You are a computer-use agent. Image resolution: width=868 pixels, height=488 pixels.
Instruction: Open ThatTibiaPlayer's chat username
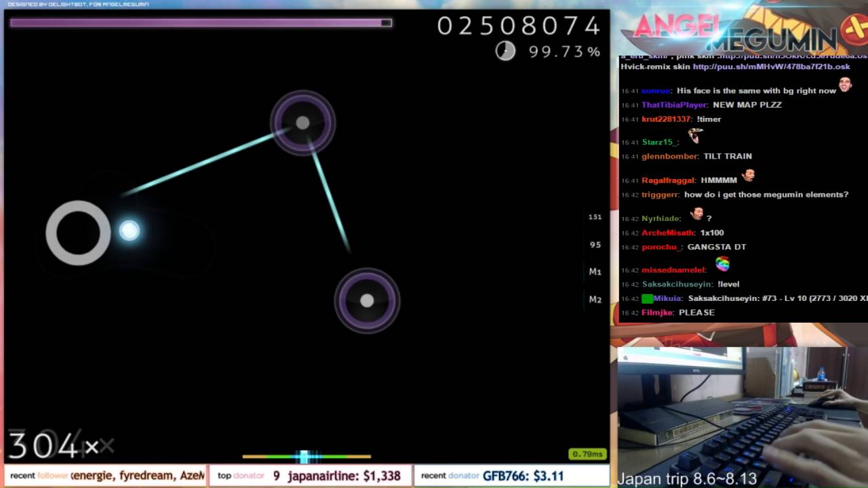pyautogui.click(x=674, y=105)
